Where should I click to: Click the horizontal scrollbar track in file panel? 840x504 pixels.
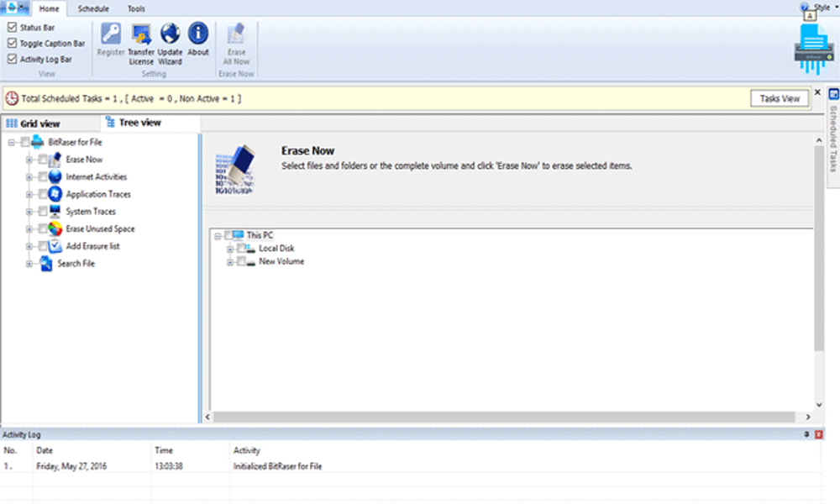(503, 417)
